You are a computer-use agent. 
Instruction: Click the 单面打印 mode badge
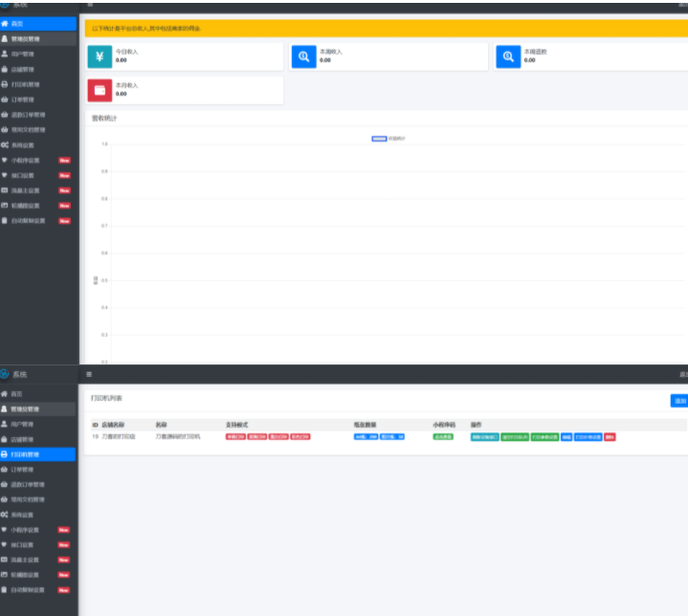(x=235, y=436)
